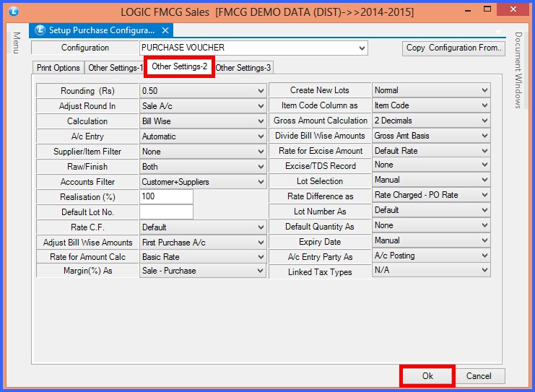The width and height of the screenshot is (535, 392).
Task: Open the A/c Entry Automatic dropdown
Action: click(203, 136)
